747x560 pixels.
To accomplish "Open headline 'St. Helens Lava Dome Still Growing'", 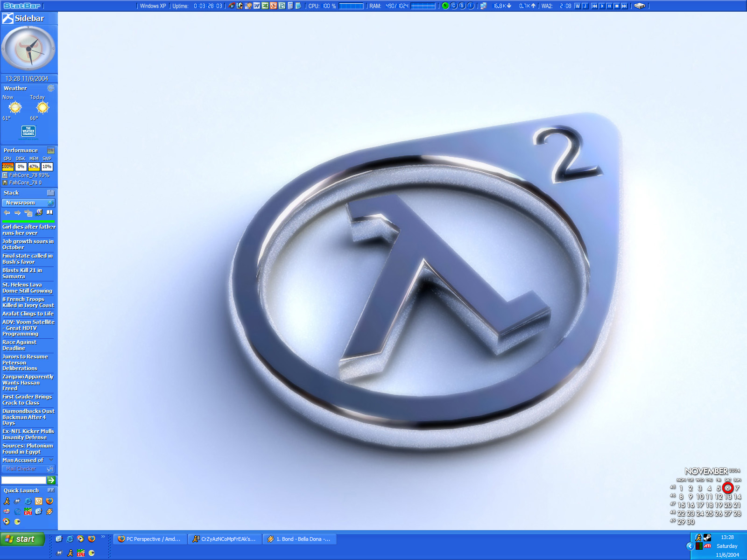I will [x=27, y=287].
